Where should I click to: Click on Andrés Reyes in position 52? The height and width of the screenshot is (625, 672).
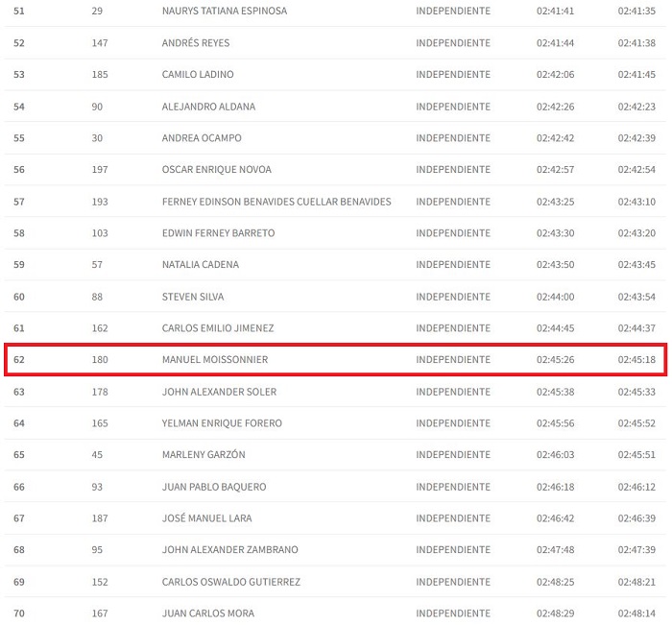pos(196,43)
